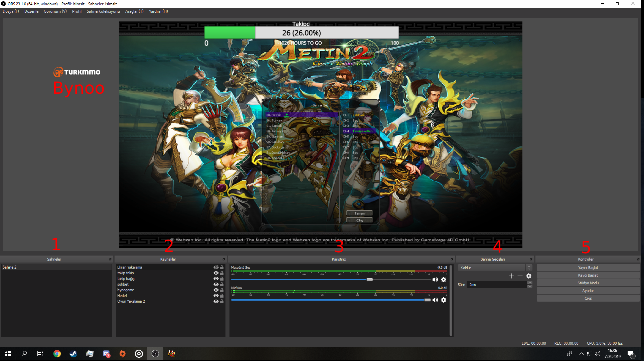Open Discord from the taskbar

106,354
